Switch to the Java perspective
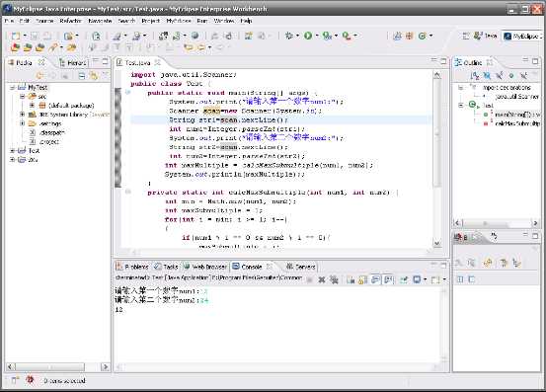546x392 pixels. click(486, 36)
